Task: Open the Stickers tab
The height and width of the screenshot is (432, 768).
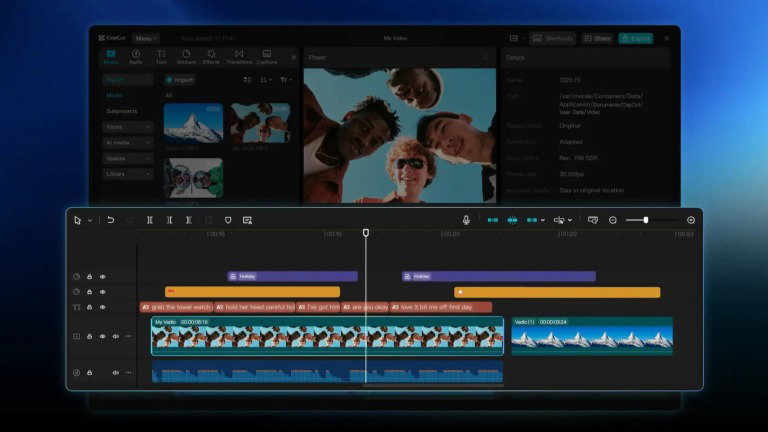Action: click(x=186, y=57)
